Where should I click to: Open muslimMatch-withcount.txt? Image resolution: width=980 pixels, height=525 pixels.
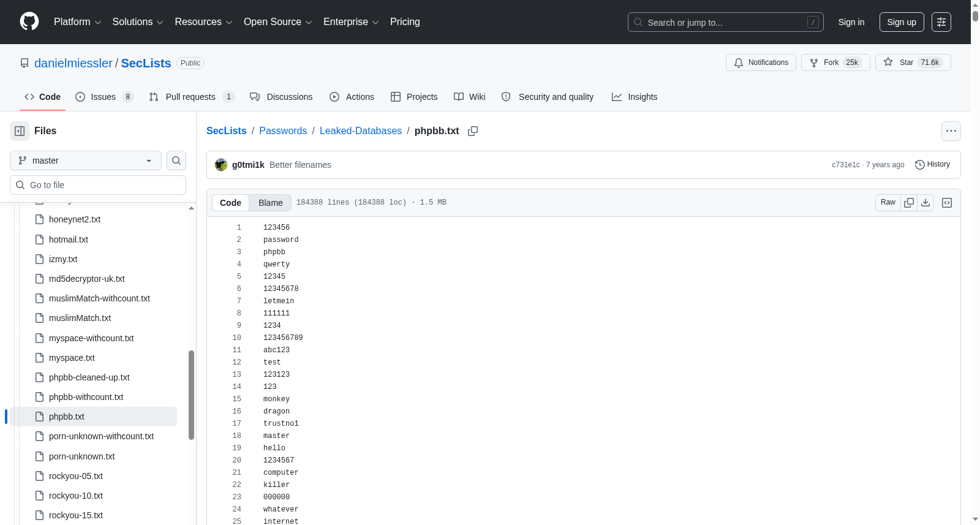click(99, 298)
